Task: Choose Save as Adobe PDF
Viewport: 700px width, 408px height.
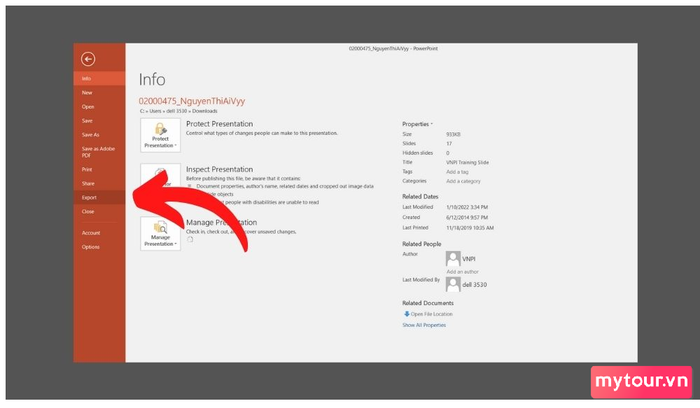Action: point(99,152)
